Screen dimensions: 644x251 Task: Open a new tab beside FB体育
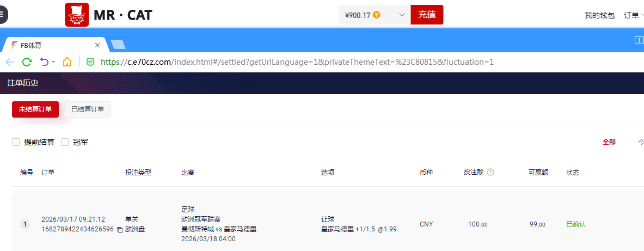118,45
